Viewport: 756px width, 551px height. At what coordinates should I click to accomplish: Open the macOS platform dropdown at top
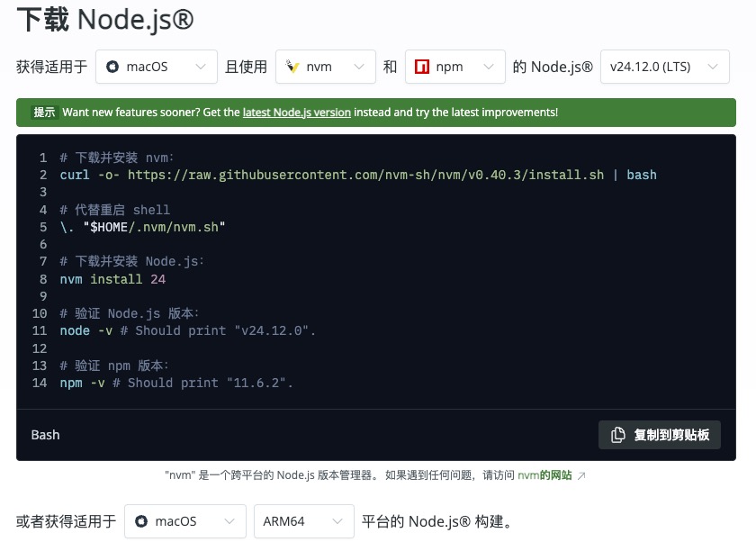tap(157, 67)
